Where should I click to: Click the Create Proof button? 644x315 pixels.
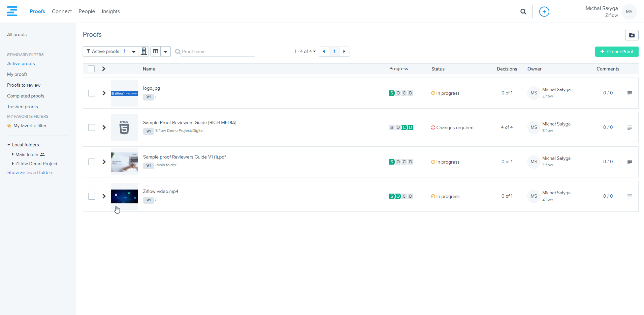pos(616,52)
